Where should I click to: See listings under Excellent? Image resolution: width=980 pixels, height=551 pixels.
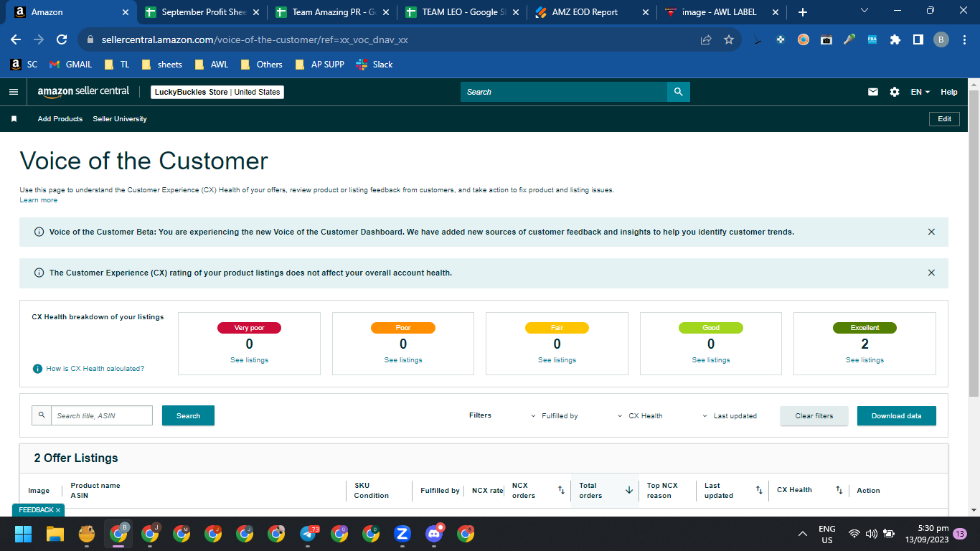click(x=864, y=360)
